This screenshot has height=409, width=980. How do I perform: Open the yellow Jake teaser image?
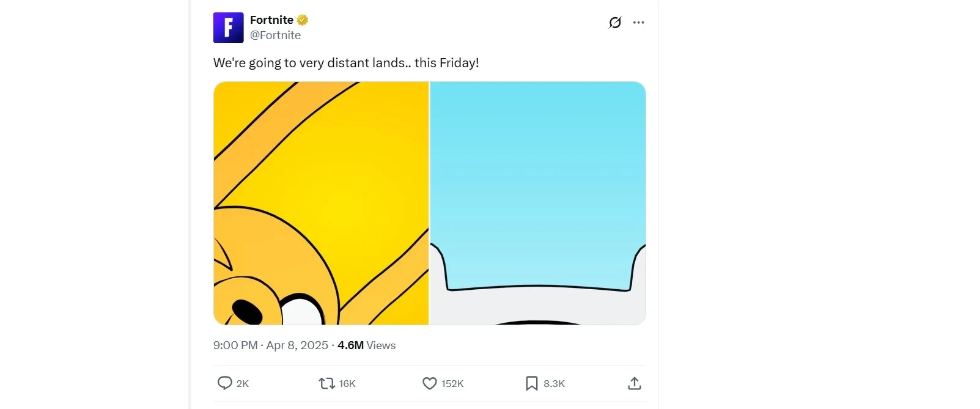pos(321,203)
